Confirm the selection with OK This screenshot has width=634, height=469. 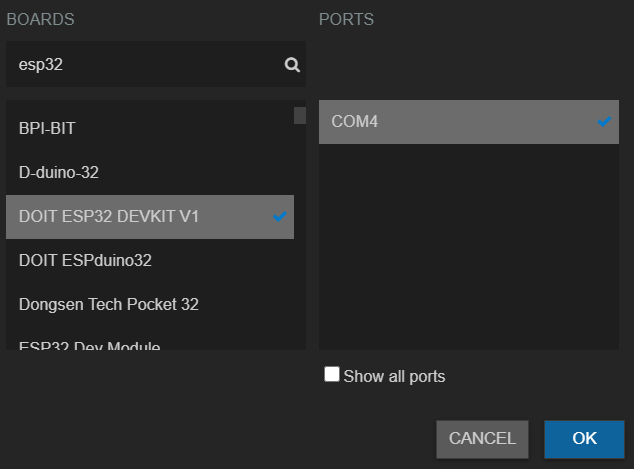coord(584,439)
